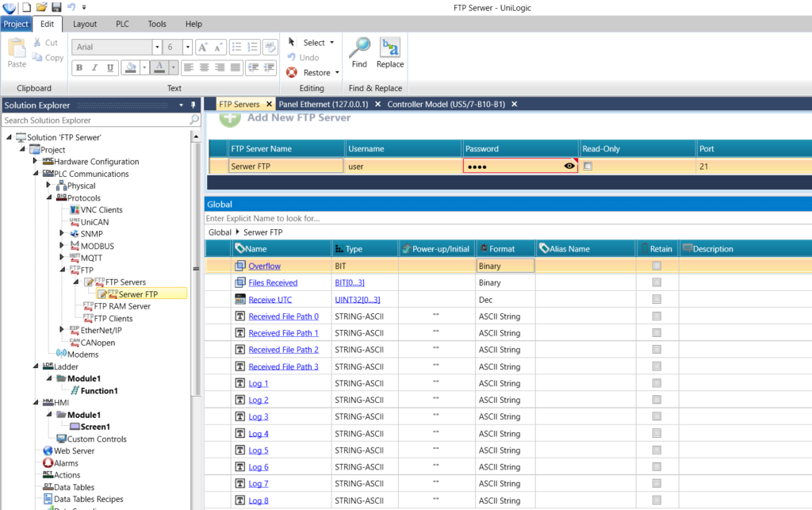Open the Select dropdown arrow in Editing group
Viewport: 812px width, 510px height.
tap(332, 43)
